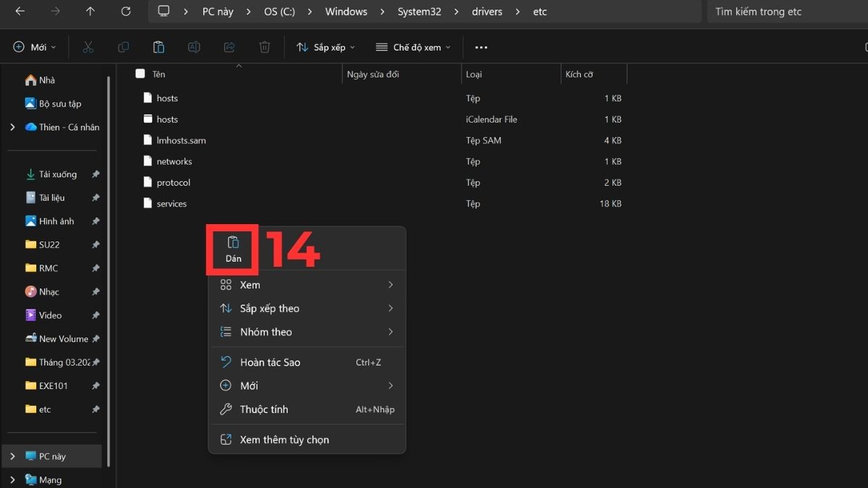Navigate to Windows via the breadcrumb
868x488 pixels.
[346, 12]
